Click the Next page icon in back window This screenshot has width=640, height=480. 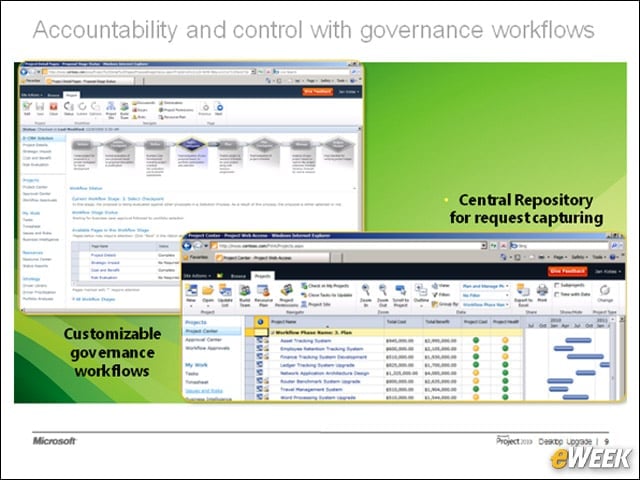tap(220, 108)
